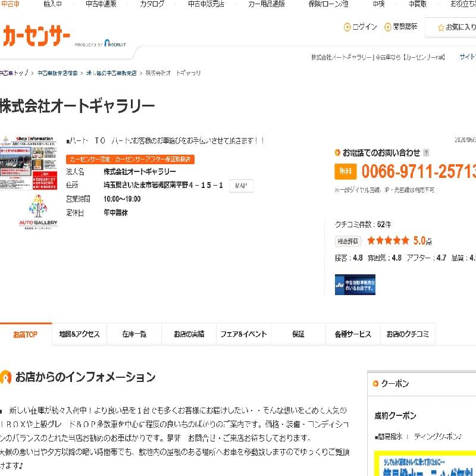Image resolution: width=476 pixels, height=476 pixels.
Task: Open the 保険/ローン/他 menu item
Action: (328, 4)
